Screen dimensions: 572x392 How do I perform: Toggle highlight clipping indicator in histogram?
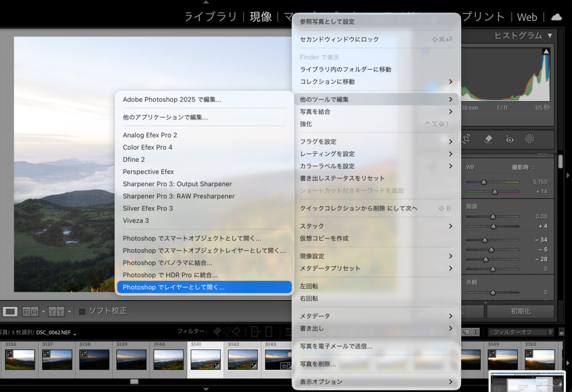[546, 51]
